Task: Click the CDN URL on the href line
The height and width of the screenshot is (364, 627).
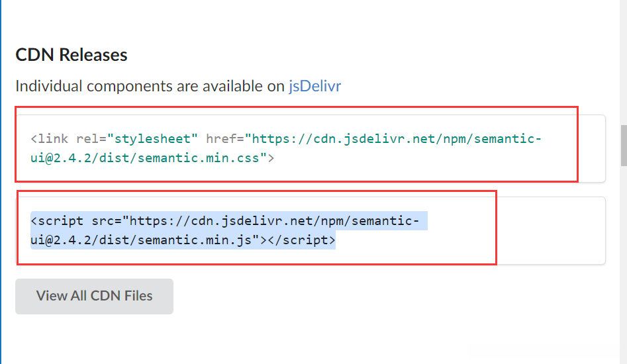Action: 397,140
